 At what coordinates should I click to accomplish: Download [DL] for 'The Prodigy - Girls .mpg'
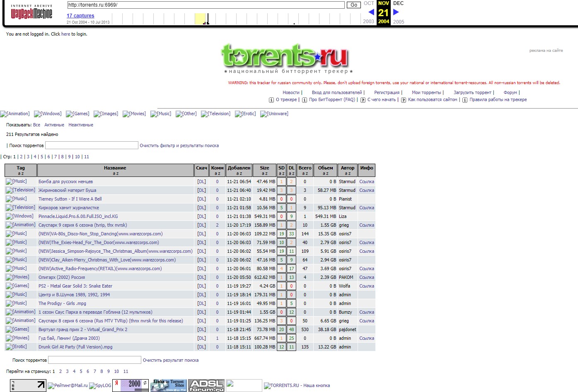pos(201,304)
